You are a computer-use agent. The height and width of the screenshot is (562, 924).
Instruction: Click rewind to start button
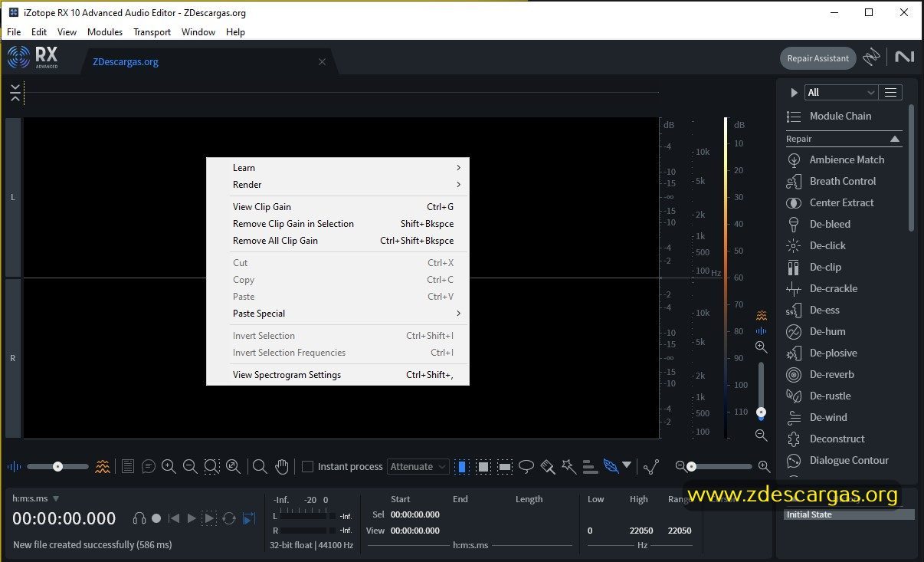174,518
